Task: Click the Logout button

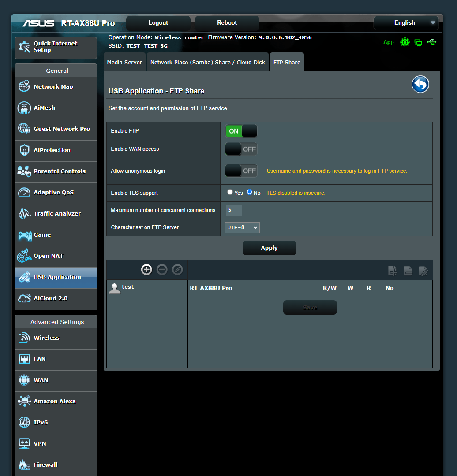Action: click(158, 23)
